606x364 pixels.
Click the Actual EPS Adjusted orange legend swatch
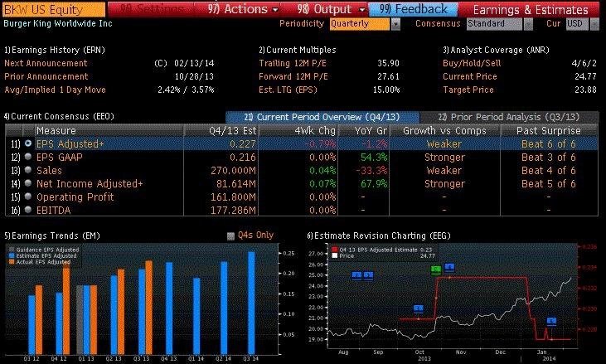[12, 262]
